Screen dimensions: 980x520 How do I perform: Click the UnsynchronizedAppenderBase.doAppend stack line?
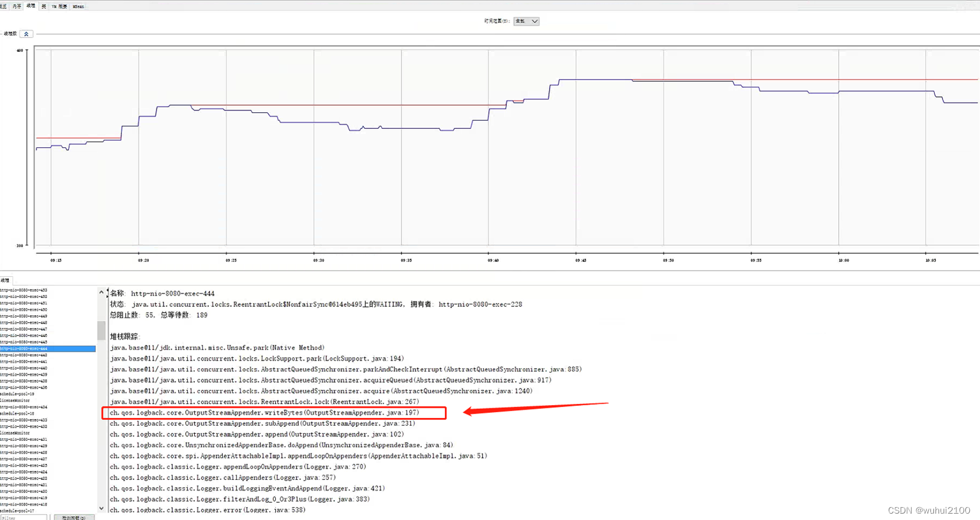pos(281,445)
